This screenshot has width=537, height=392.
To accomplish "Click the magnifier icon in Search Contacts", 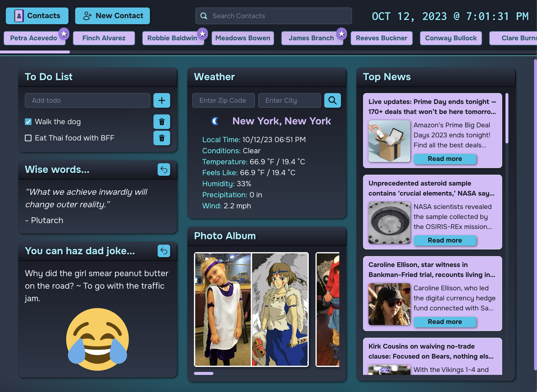I will click(204, 16).
